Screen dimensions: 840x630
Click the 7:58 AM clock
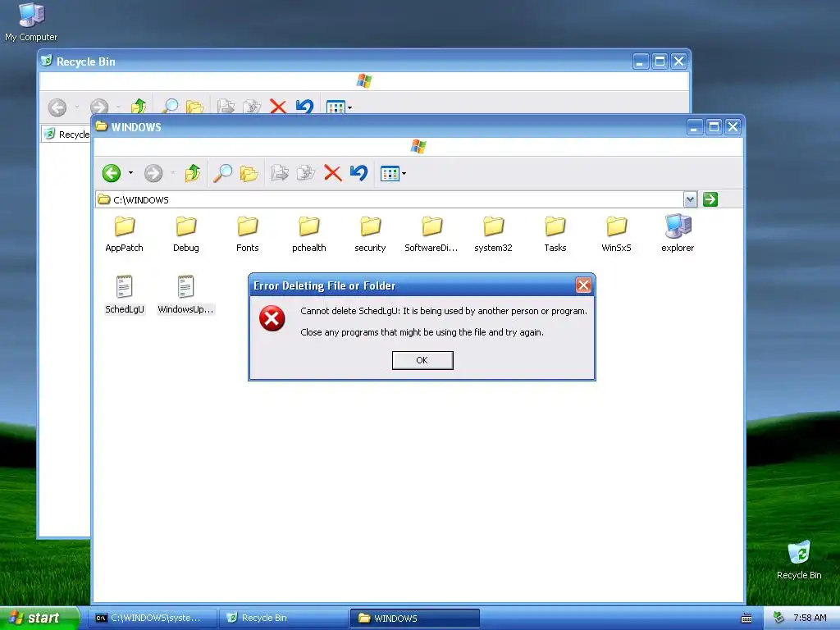810,618
